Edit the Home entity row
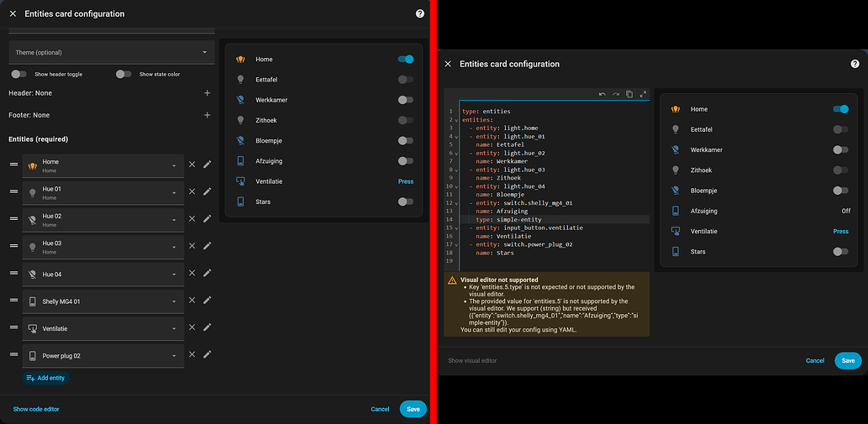The image size is (868, 424). 207,165
